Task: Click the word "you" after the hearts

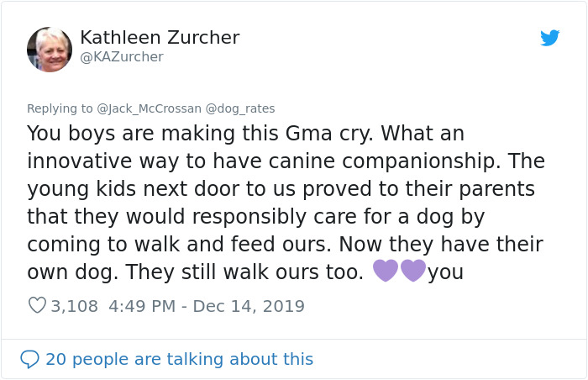Action: click(x=445, y=272)
